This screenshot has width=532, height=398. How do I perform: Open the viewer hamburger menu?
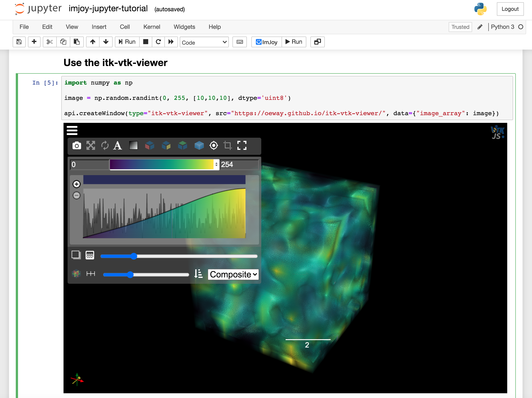(72, 130)
